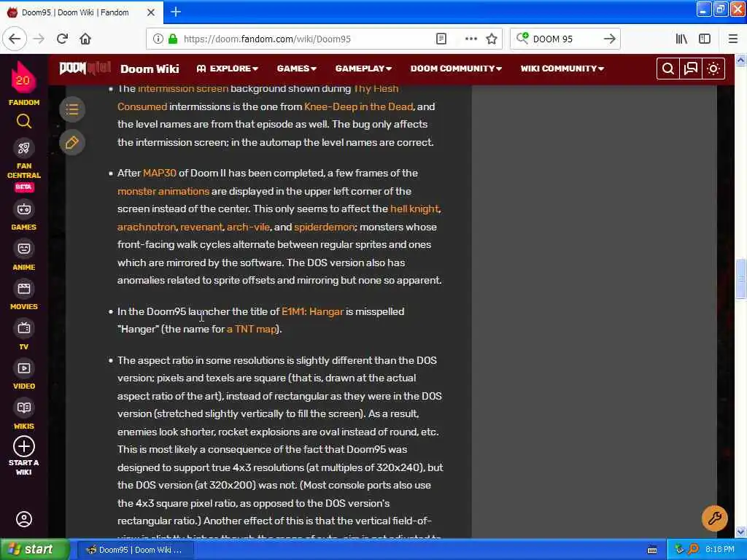The height and width of the screenshot is (560, 747).
Task: Open the Doom Wiki title link
Action: [x=150, y=69]
